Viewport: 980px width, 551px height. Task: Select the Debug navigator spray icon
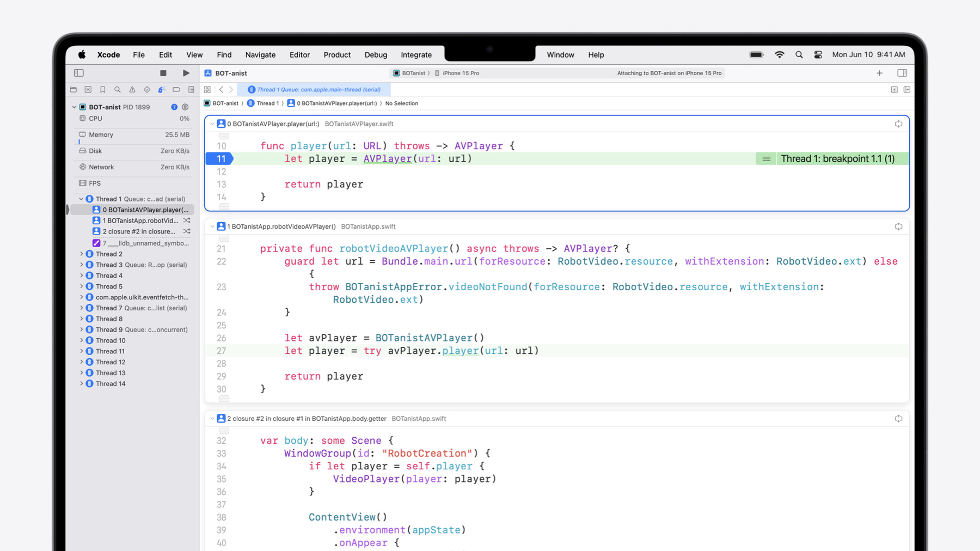click(x=162, y=90)
